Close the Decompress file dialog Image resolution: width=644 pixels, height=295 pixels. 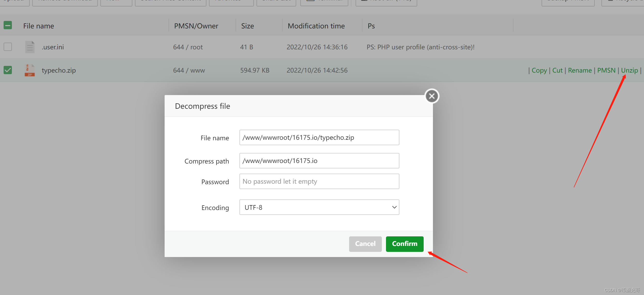(432, 96)
